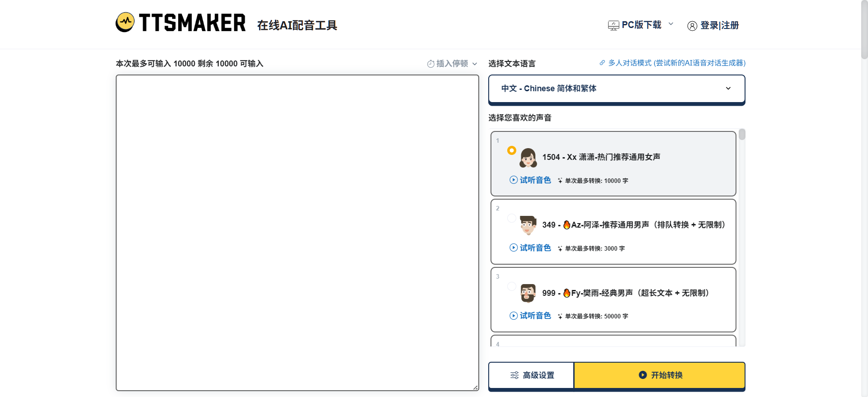Select the 1504 Xx 潇潇 voice radio button

[511, 150]
